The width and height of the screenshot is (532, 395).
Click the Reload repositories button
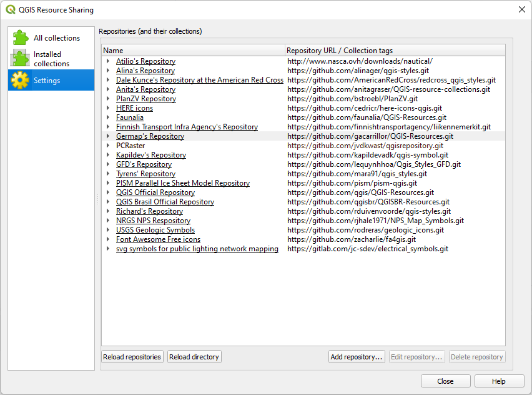[x=132, y=356]
